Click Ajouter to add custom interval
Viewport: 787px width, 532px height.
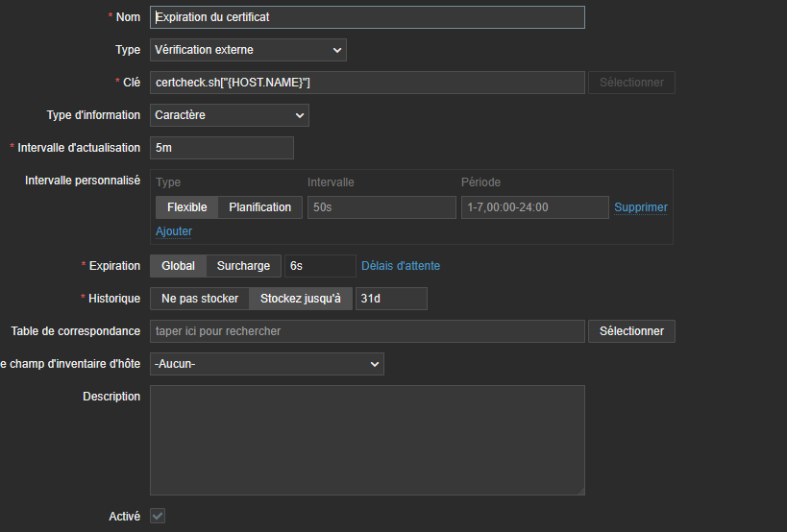click(174, 231)
